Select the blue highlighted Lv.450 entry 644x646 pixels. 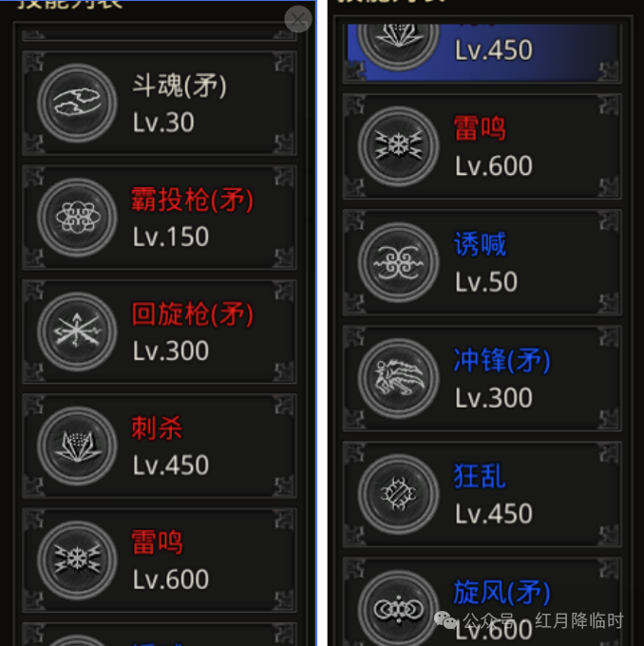coord(483,53)
